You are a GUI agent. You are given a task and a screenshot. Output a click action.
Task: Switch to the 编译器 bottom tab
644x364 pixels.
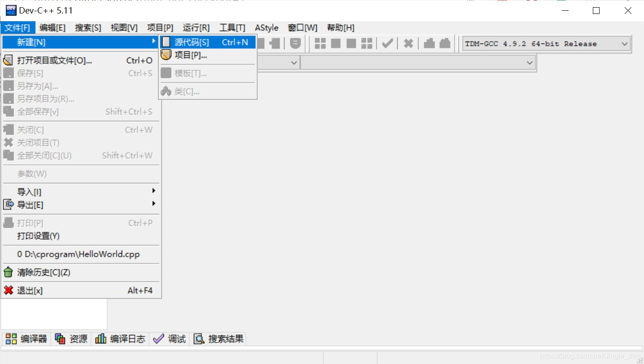pos(26,339)
